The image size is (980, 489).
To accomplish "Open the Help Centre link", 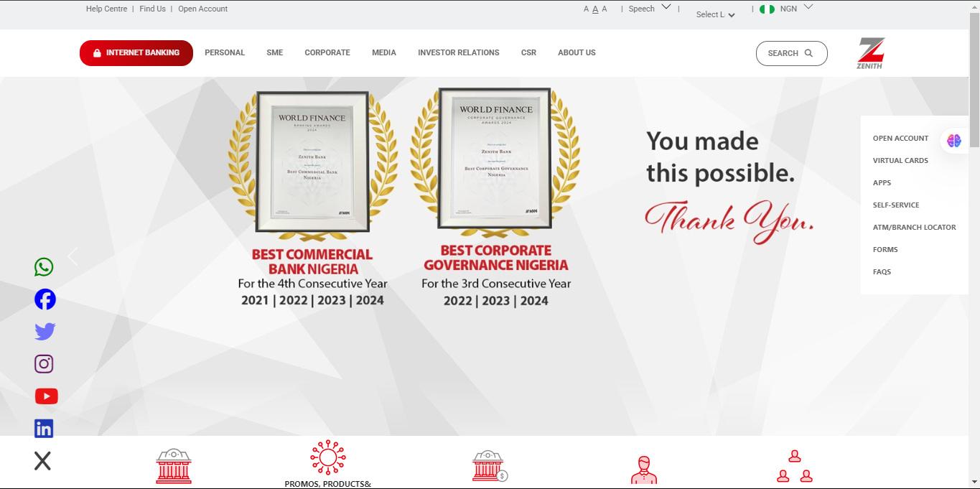I will [x=106, y=9].
